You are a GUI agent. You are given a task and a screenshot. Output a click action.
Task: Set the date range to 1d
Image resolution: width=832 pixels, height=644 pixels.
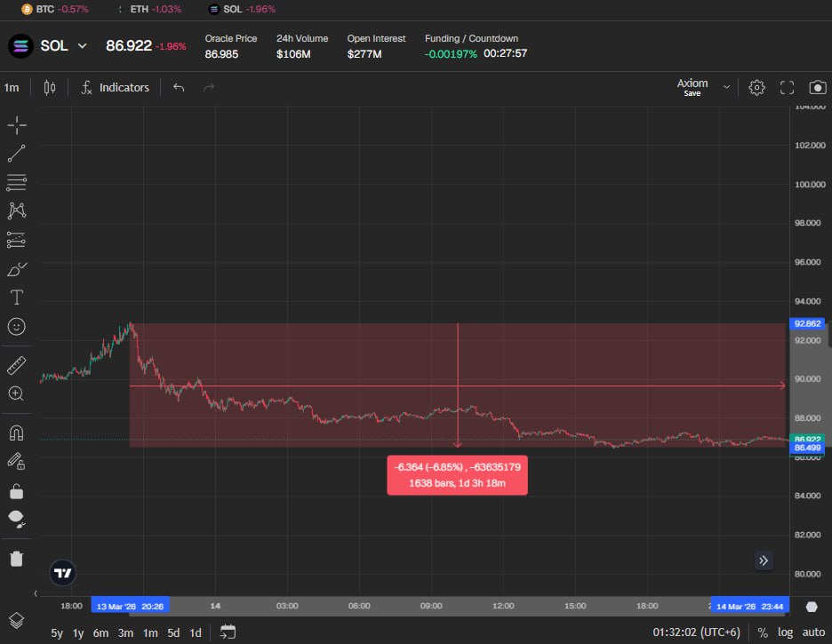tap(196, 632)
